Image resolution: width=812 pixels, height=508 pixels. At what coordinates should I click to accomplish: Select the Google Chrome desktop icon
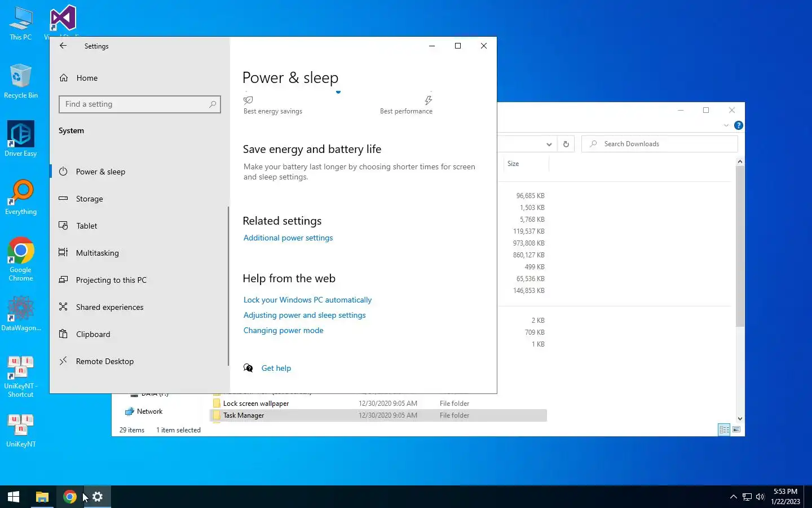pyautogui.click(x=21, y=259)
